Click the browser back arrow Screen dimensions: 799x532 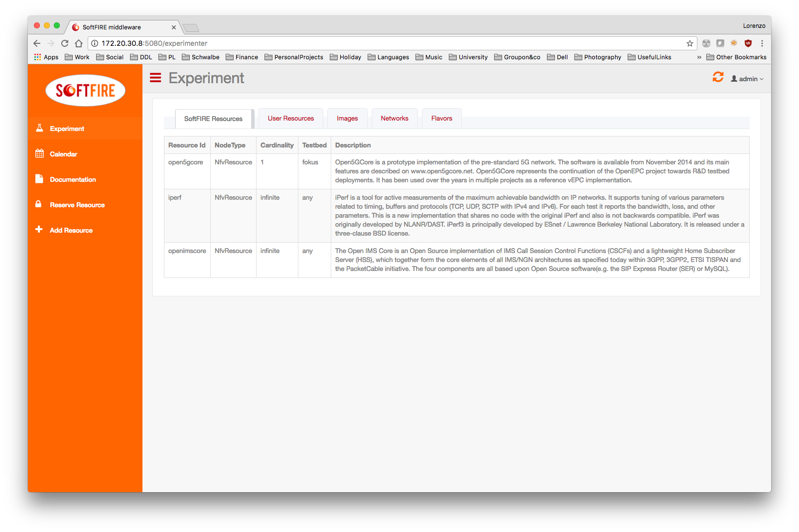[x=37, y=43]
